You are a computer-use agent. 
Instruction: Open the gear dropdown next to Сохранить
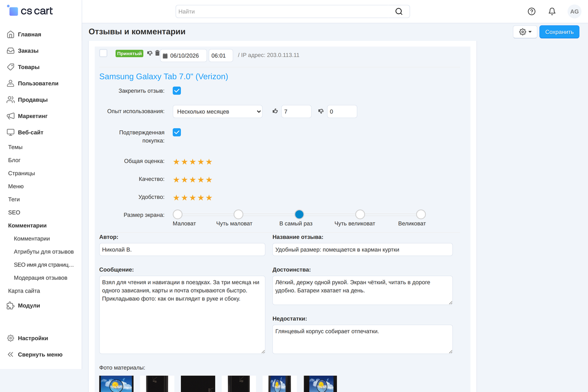(525, 32)
